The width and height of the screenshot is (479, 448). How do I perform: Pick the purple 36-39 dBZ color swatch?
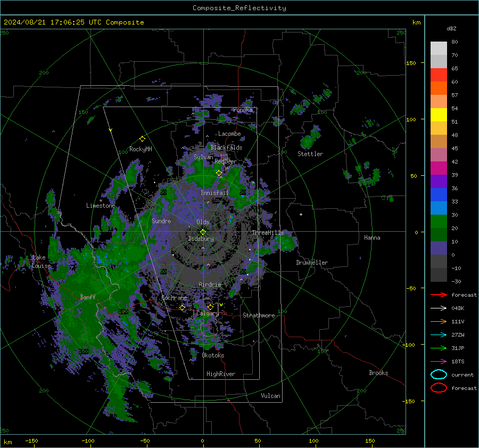439,181
